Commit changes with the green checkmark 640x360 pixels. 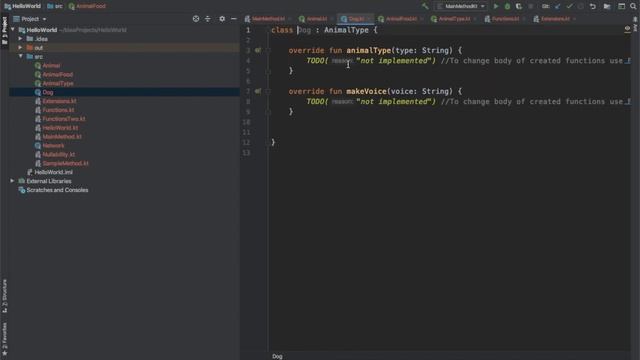(x=569, y=6)
